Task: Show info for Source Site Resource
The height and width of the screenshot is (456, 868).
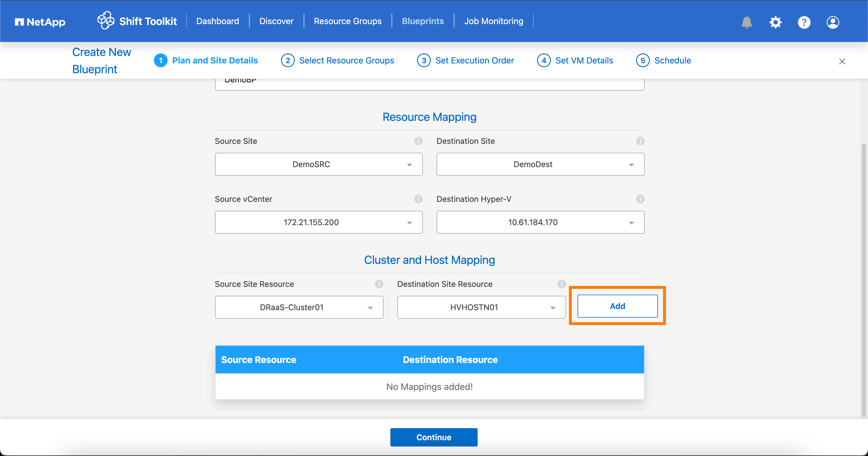Action: 379,284
